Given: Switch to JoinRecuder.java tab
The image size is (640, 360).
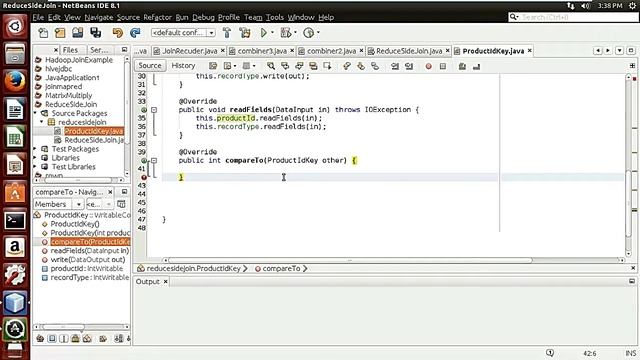Looking at the screenshot, I should pyautogui.click(x=189, y=51).
